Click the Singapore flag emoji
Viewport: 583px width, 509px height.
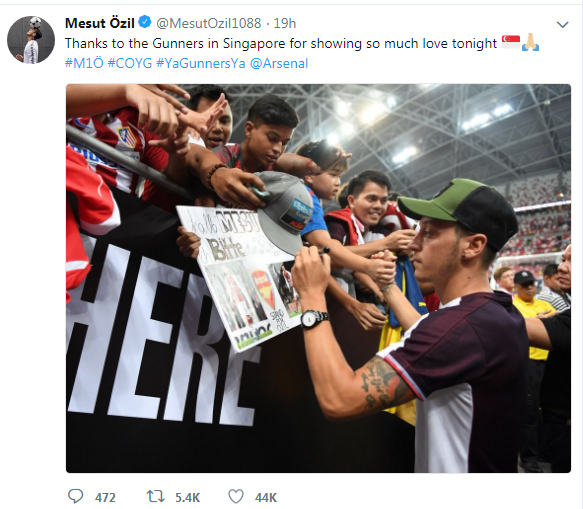510,42
